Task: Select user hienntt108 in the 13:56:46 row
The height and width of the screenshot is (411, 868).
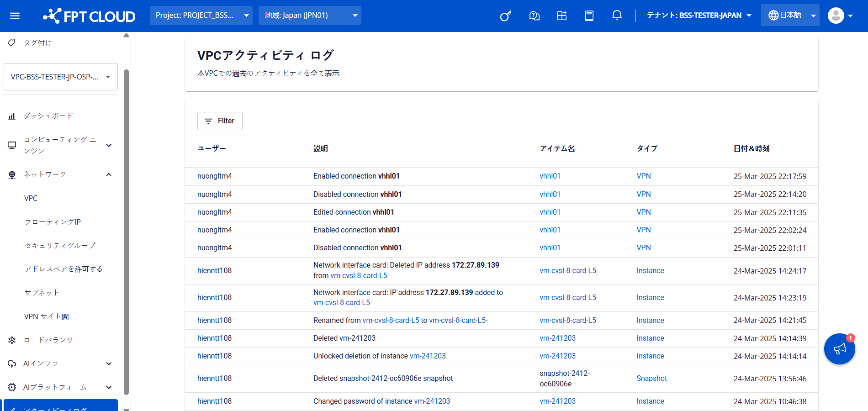Action: pos(215,379)
